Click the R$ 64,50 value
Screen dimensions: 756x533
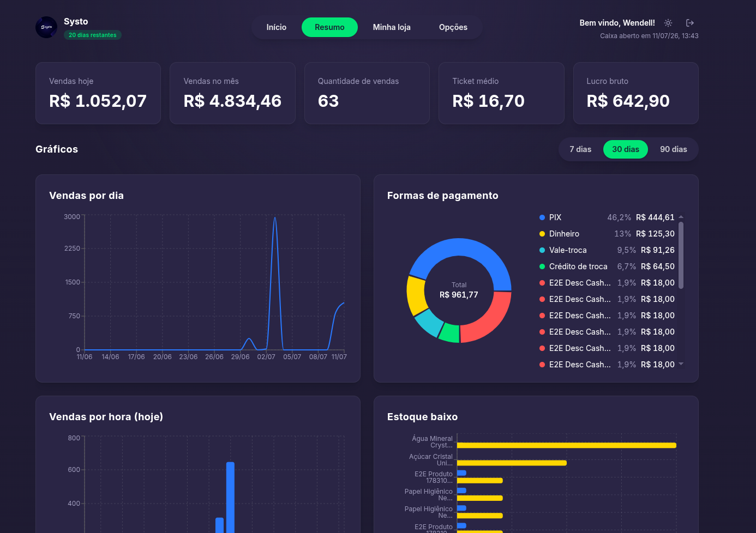658,266
